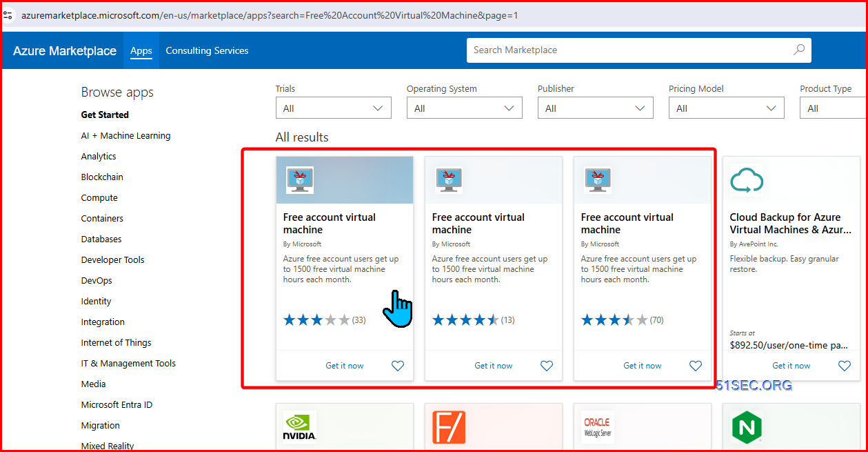This screenshot has width=868, height=452.
Task: Favorite the virtual machine card with 33 reviews
Action: point(398,366)
